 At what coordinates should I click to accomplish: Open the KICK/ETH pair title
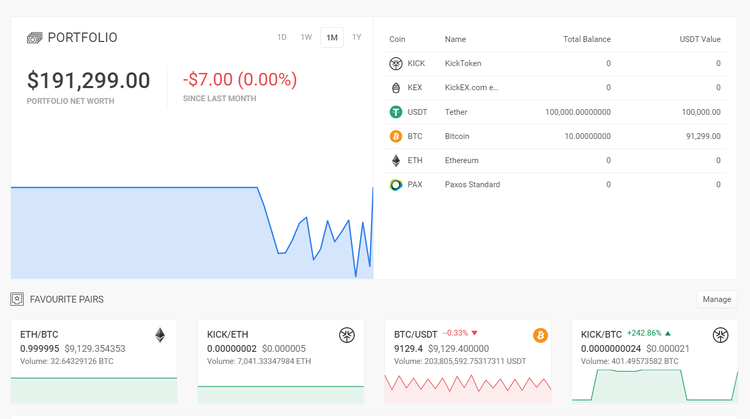pos(227,334)
